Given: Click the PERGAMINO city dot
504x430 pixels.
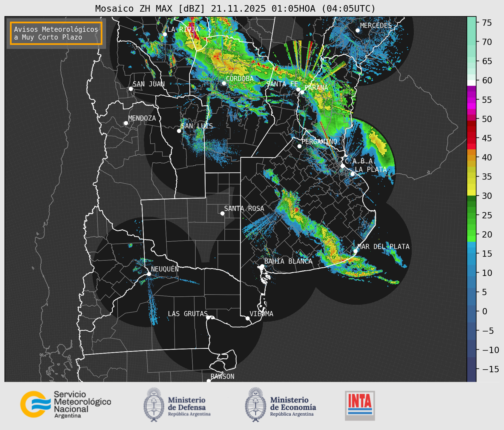Looking at the screenshot, I should [x=299, y=146].
